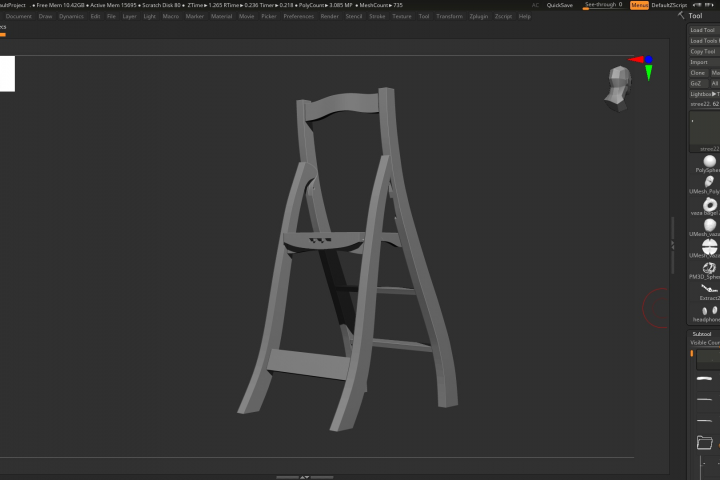Click the Load Tool button
Screen dimensions: 720x480
click(x=704, y=30)
